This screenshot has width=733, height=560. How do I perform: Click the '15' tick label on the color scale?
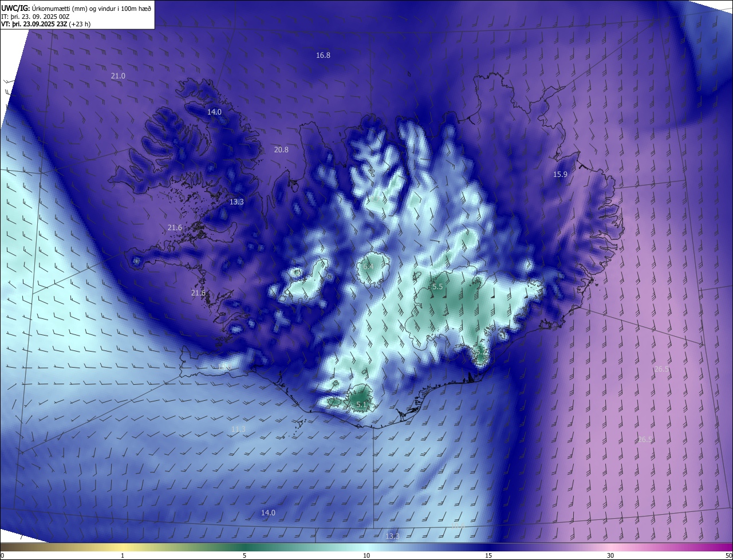488,555
